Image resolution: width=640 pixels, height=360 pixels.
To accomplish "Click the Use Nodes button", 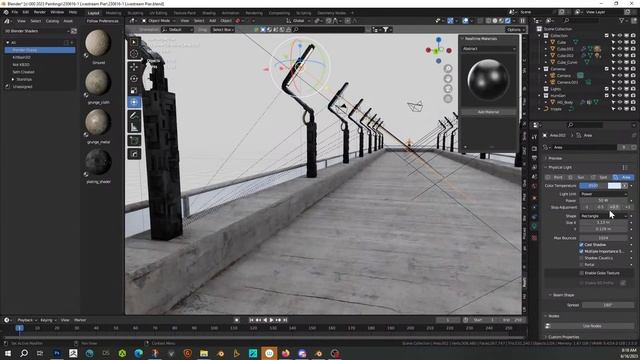I will pos(592,326).
